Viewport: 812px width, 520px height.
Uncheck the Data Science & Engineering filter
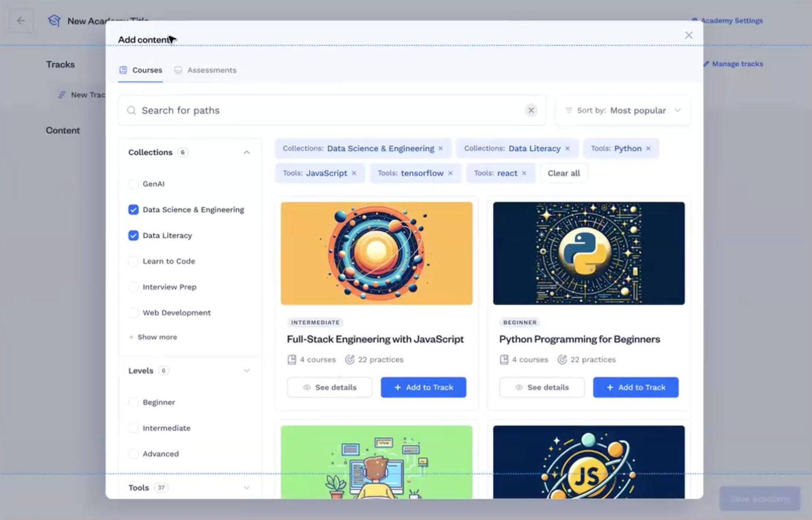pyautogui.click(x=134, y=209)
